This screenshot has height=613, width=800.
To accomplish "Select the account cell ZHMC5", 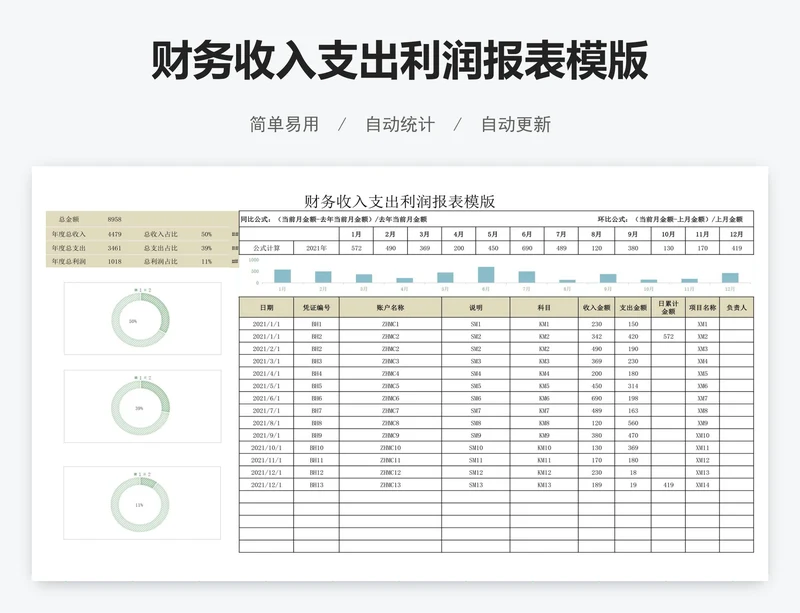I will (x=390, y=386).
